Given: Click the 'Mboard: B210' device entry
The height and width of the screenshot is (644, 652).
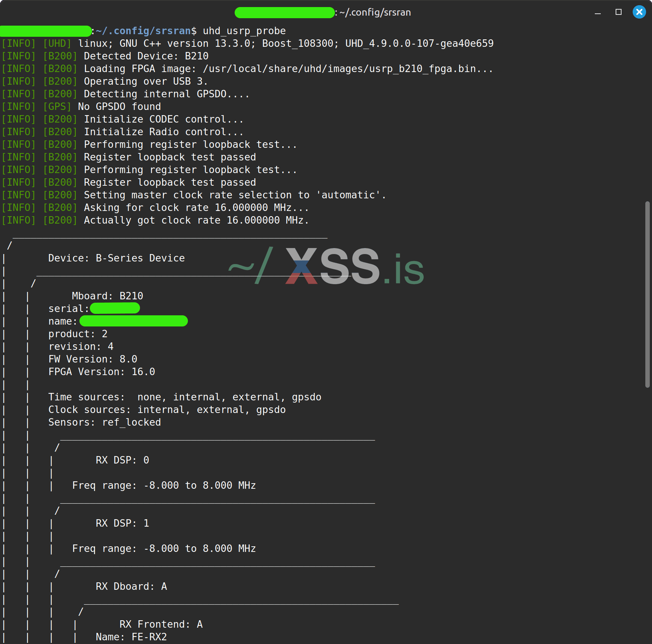Looking at the screenshot, I should pyautogui.click(x=107, y=296).
